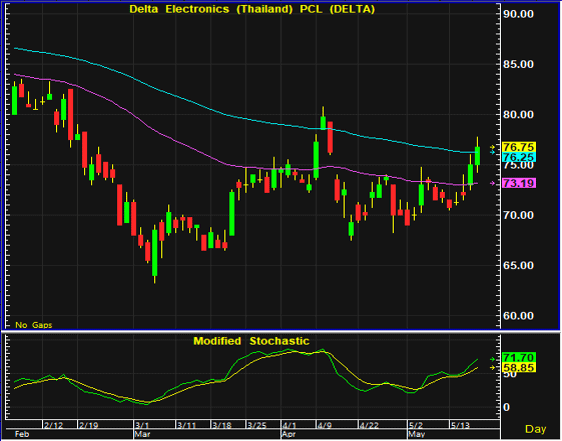Click the 65.00 price axis label
The image size is (562, 441).
518,266
